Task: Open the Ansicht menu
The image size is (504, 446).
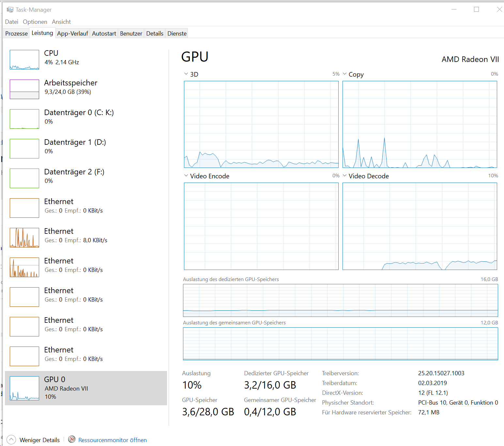Action: pos(61,22)
